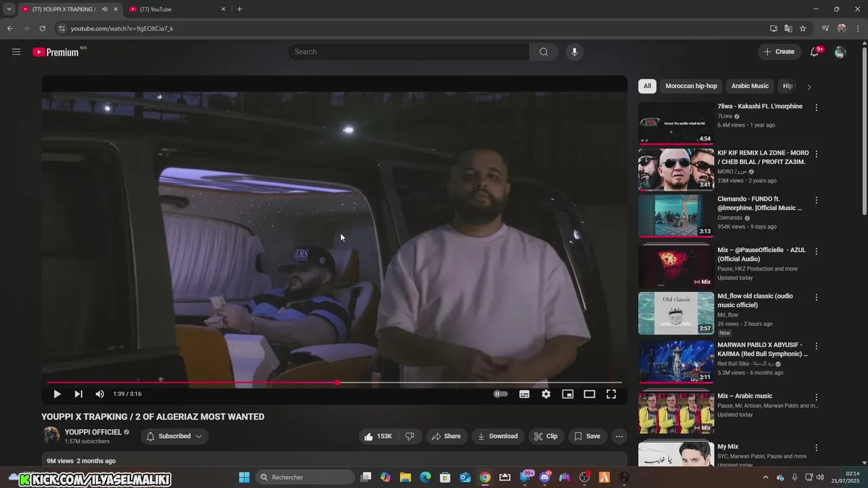Screen dimensions: 868x488
Task: Open Discord from the taskbar
Action: point(545,477)
